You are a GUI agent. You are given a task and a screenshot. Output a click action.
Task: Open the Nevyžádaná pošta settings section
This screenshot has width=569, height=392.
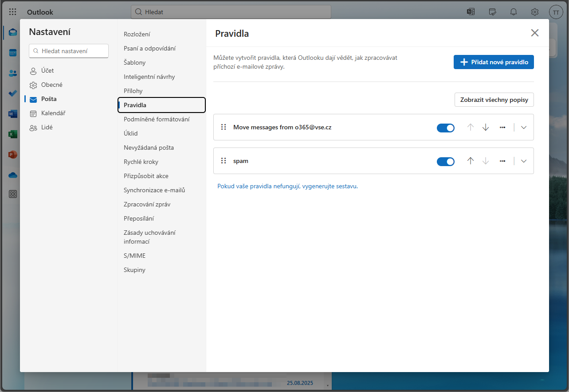149,147
